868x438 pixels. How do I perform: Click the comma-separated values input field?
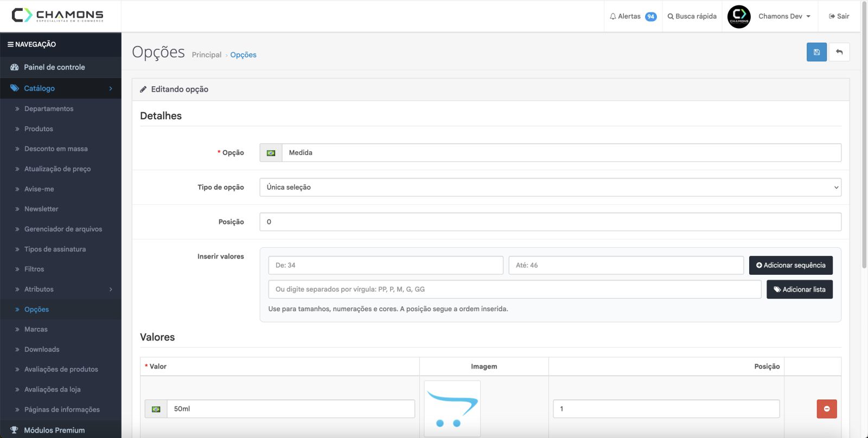pyautogui.click(x=515, y=289)
